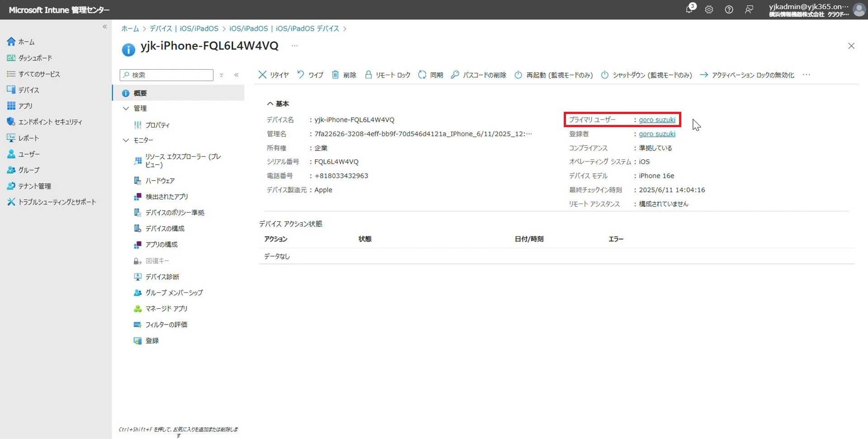Click the アクション column header
This screenshot has height=439, width=868.
click(276, 239)
